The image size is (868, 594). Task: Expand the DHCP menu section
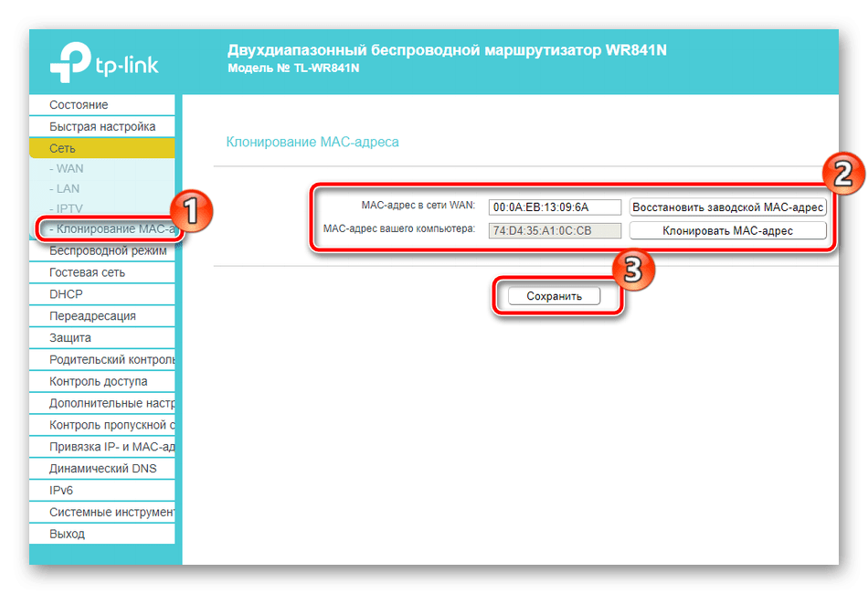[66, 294]
